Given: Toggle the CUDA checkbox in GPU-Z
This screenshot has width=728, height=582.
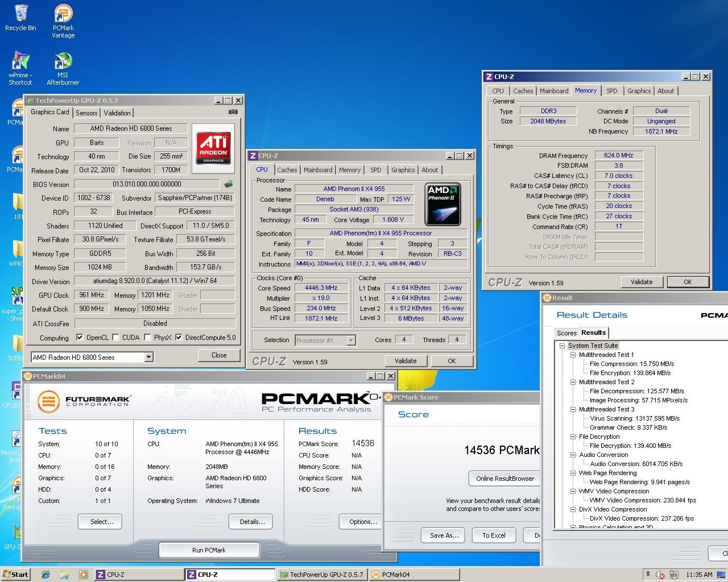Looking at the screenshot, I should (115, 337).
